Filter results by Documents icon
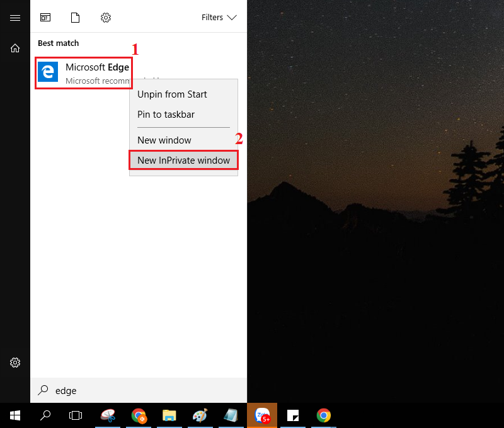Image resolution: width=504 pixels, height=428 pixels. [x=76, y=18]
